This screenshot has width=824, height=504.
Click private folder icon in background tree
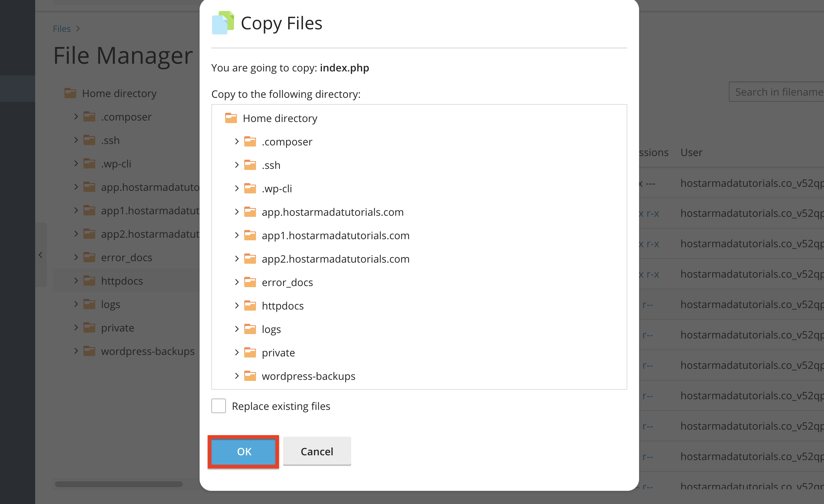[x=89, y=327]
